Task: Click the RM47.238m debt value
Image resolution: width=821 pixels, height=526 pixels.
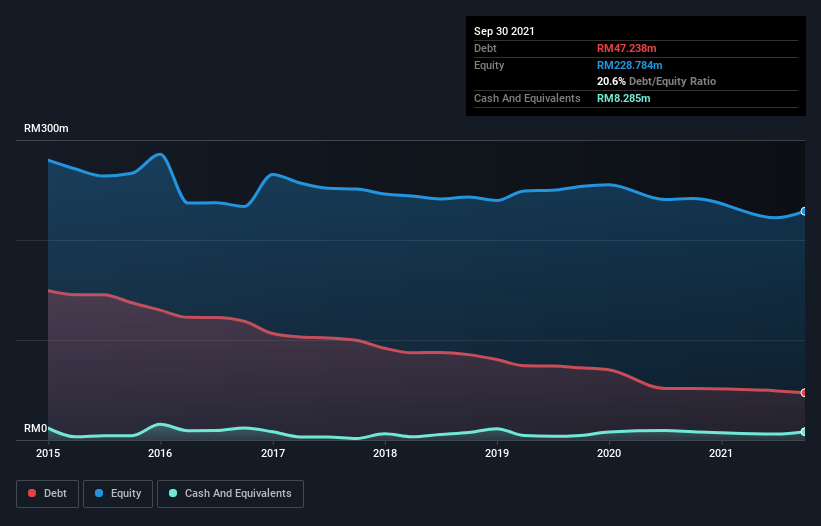Action: (x=627, y=48)
